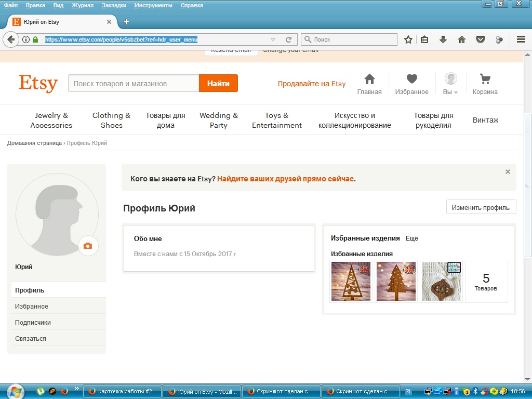This screenshot has width=532, height=399.
Task: Open second favorite tree thumbnail
Action: [x=396, y=281]
